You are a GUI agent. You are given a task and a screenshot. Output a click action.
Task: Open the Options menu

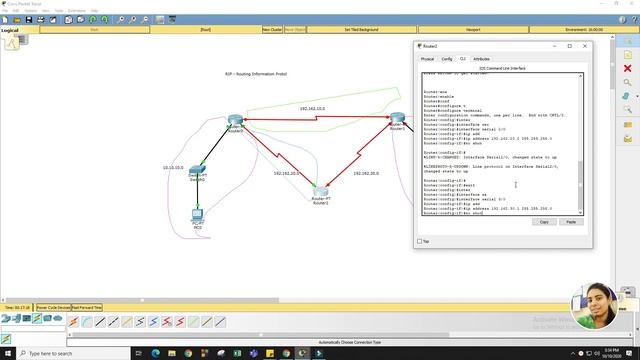pyautogui.click(x=31, y=11)
